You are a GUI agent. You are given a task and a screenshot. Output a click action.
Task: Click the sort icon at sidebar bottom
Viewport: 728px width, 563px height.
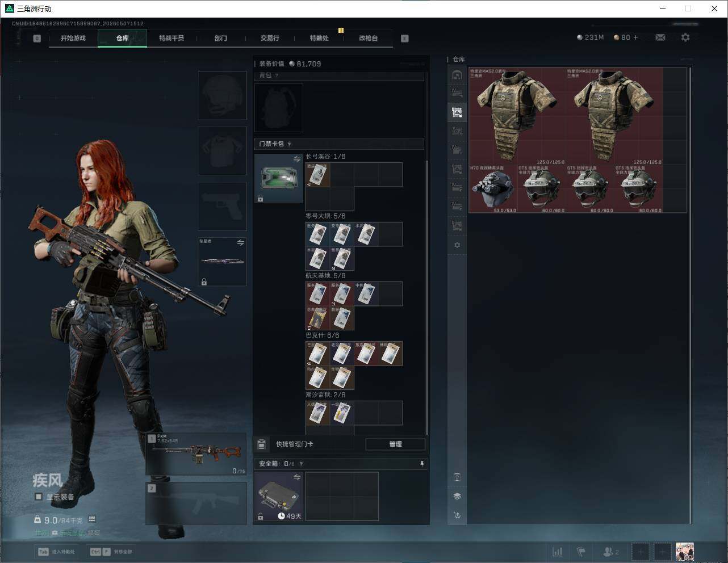pos(457,515)
